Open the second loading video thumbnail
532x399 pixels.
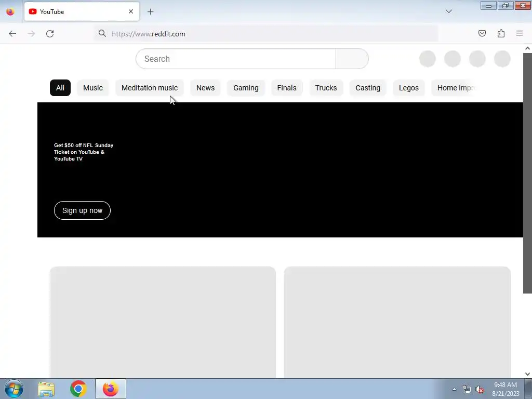pyautogui.click(x=397, y=322)
